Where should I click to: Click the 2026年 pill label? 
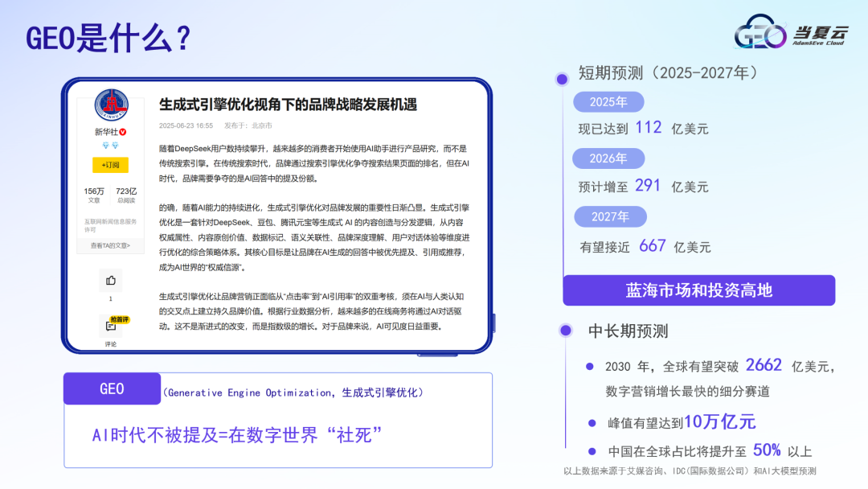(608, 158)
